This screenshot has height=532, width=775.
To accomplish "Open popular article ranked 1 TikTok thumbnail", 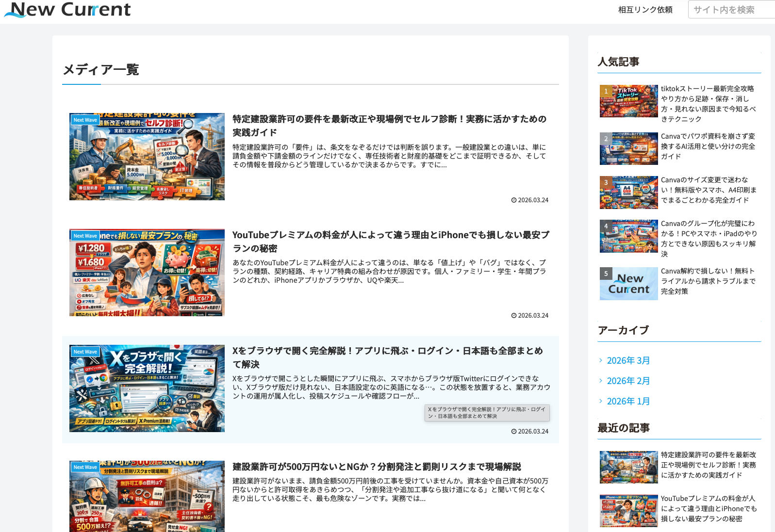I will click(x=628, y=101).
